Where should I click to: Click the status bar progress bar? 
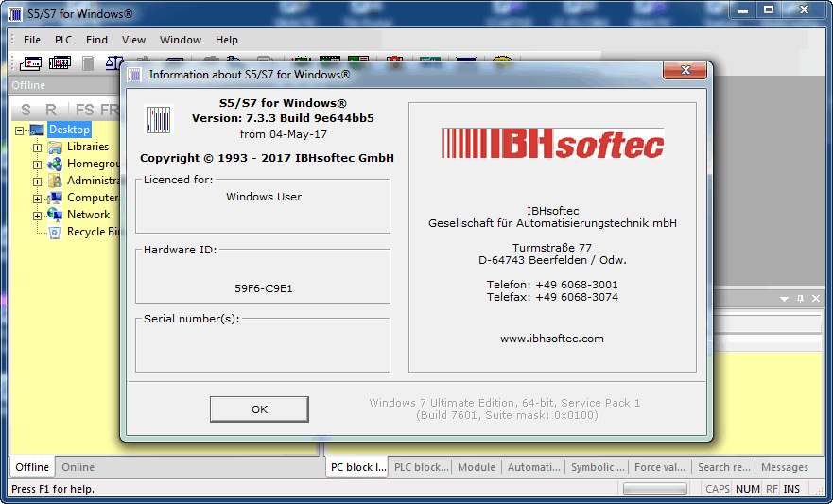tap(655, 489)
